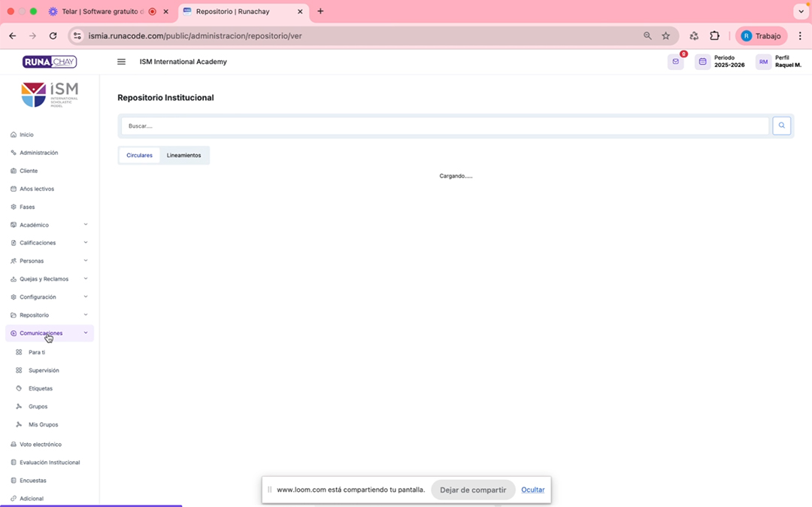
Task: Go to Voto electrónico
Action: point(41,445)
